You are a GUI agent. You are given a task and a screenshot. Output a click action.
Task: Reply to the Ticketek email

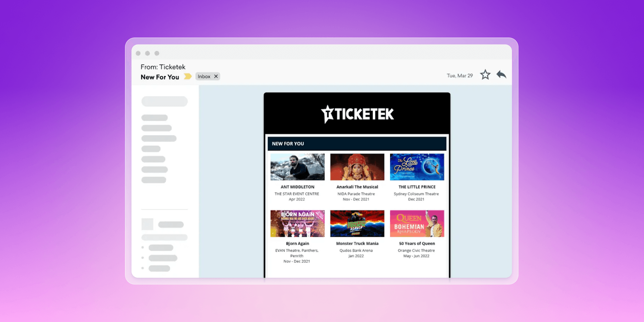point(501,74)
